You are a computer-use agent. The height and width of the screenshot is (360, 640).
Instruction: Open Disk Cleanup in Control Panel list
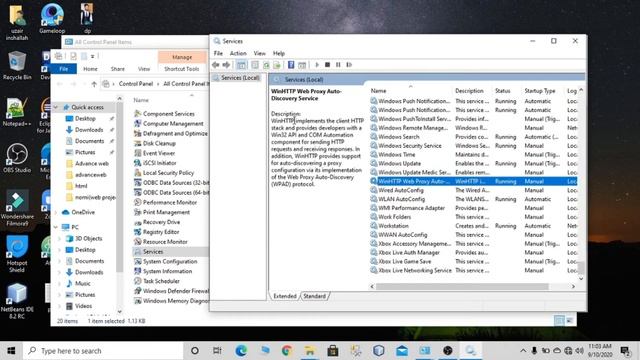click(159, 143)
